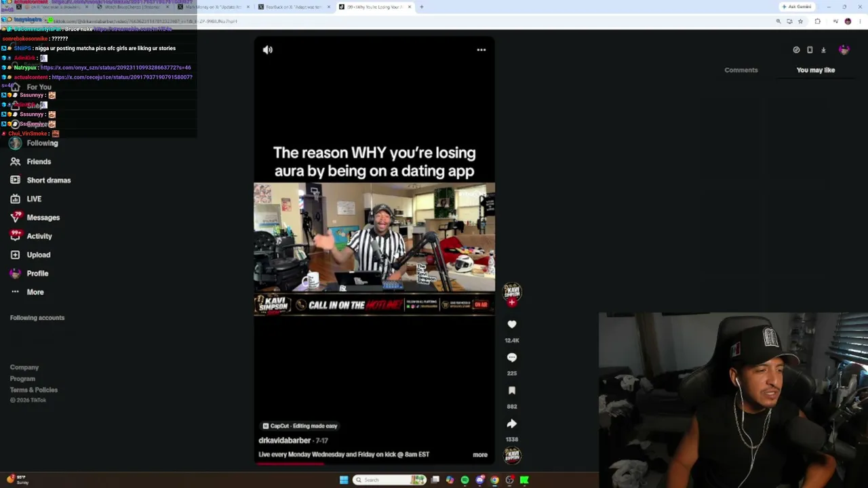Open Google Chrome from the taskbar
Screen dimensions: 868x488
(494, 480)
